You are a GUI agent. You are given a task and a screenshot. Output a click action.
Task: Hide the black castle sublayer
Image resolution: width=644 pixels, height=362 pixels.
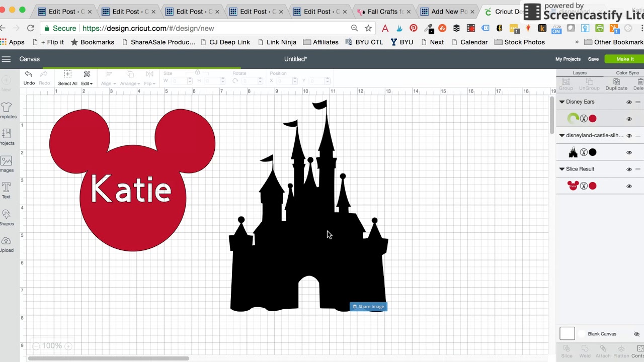(629, 153)
